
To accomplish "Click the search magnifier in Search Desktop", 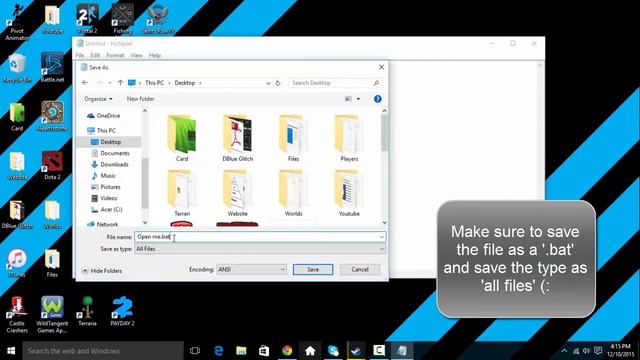I will point(376,83).
